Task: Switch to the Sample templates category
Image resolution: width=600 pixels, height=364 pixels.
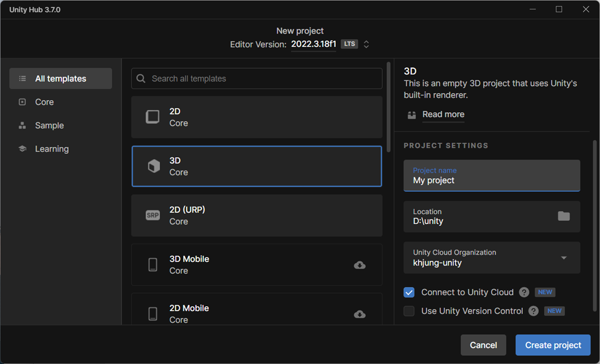Action: [49, 125]
